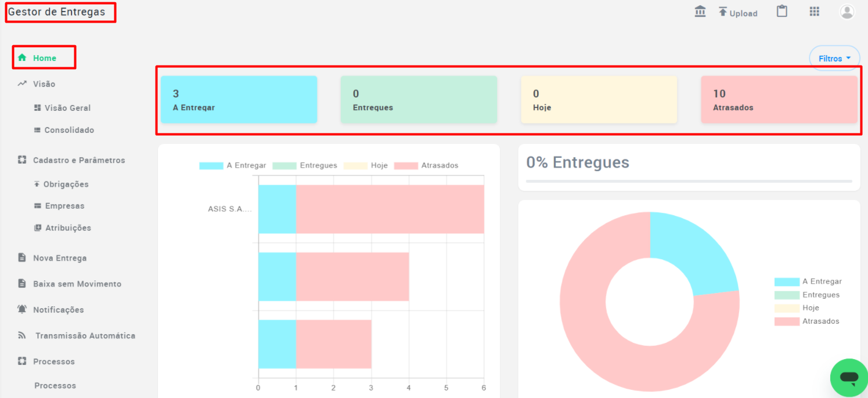This screenshot has width=868, height=398.
Task: Click the Hoje legend color swatch in donut chart
Action: click(787, 308)
